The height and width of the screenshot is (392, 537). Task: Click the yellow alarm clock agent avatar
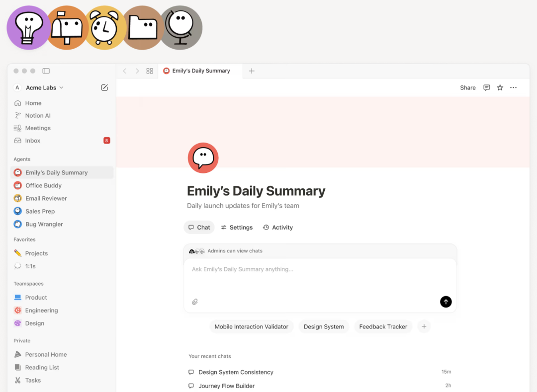105,28
